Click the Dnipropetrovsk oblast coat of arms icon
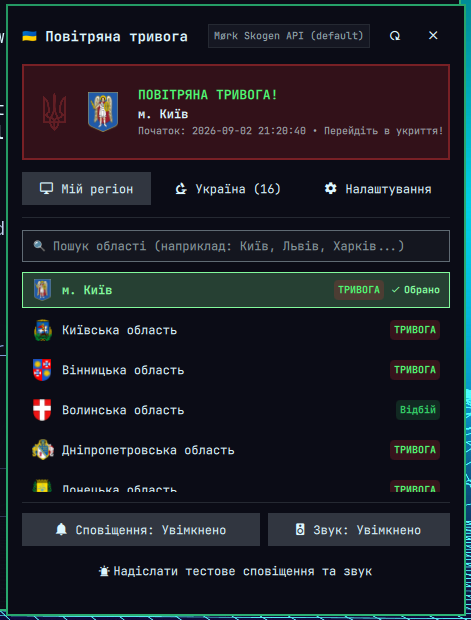Image resolution: width=471 pixels, height=620 pixels. (43, 450)
